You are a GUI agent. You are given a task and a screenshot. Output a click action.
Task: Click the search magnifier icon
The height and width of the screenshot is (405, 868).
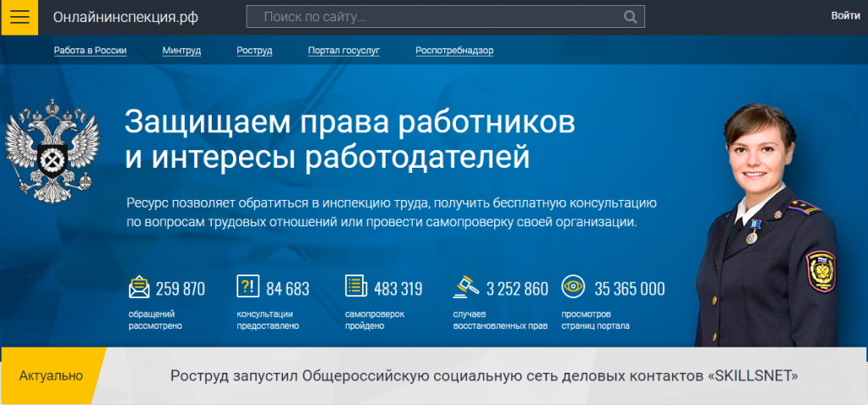coord(630,17)
